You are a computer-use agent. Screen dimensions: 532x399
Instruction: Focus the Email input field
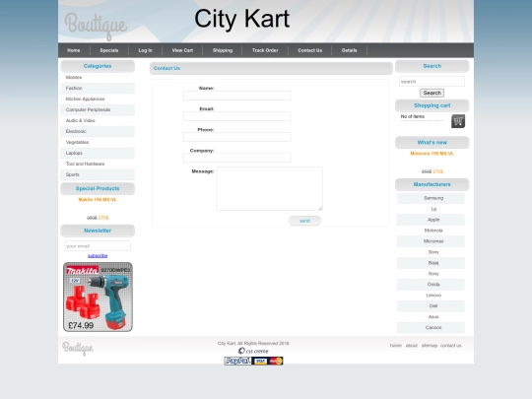click(237, 116)
